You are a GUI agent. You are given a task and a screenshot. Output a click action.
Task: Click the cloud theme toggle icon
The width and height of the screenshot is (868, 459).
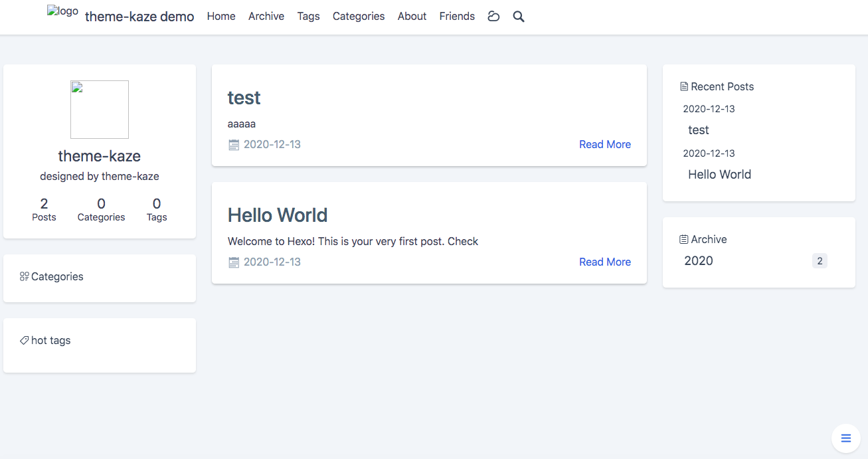click(x=493, y=17)
